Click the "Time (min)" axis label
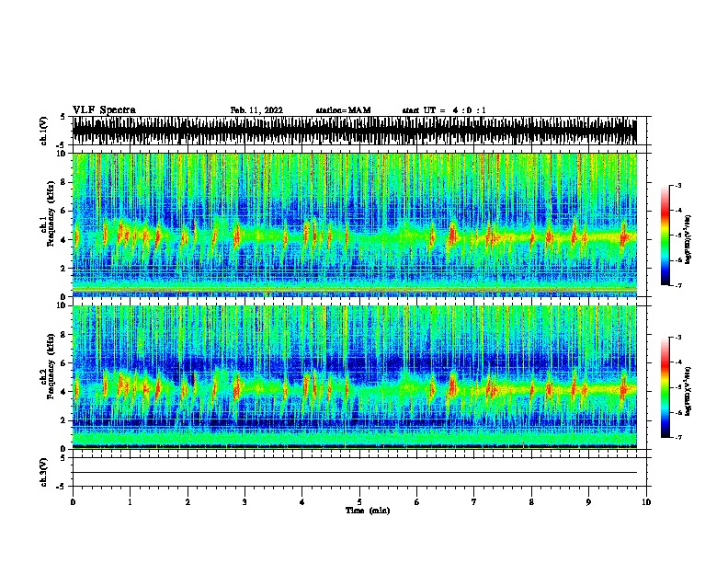 (368, 511)
